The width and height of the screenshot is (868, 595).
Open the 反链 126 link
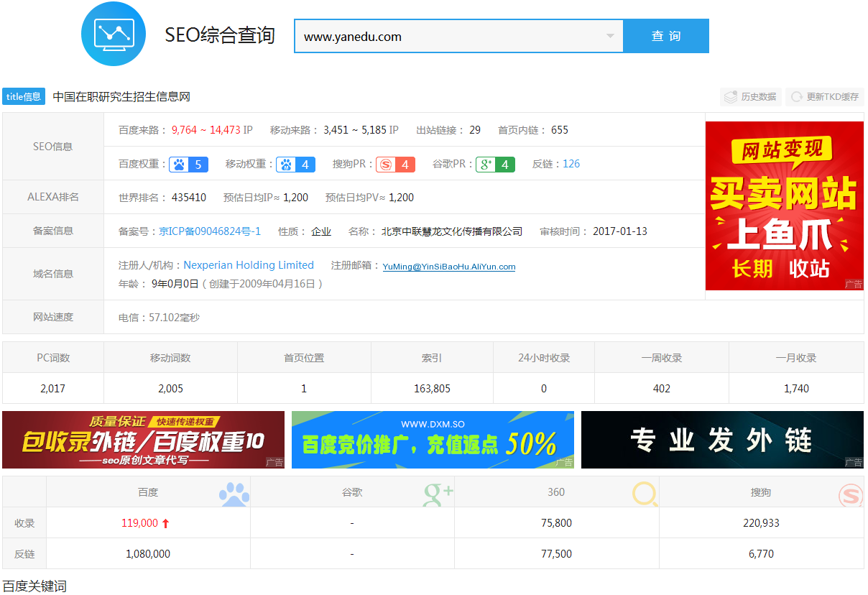571,164
